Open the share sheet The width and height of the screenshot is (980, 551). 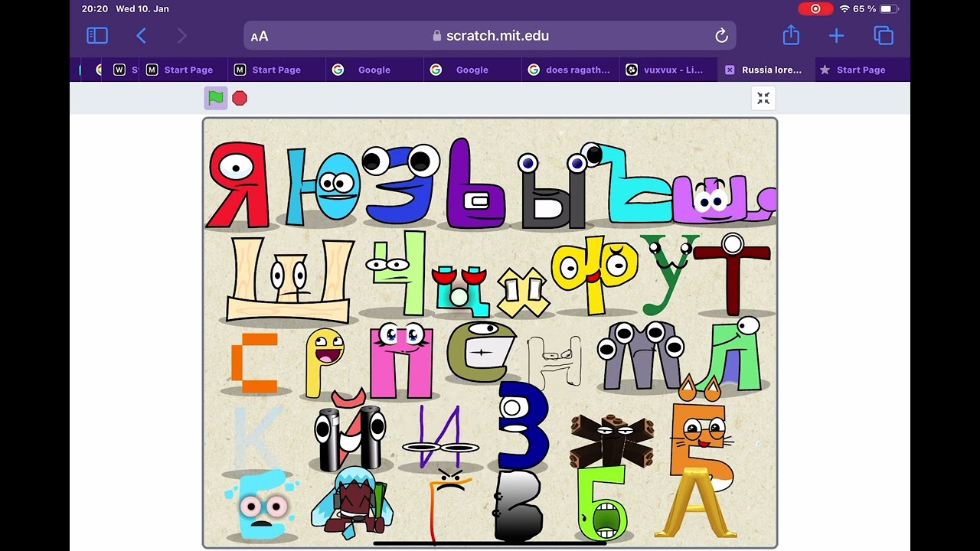(791, 35)
